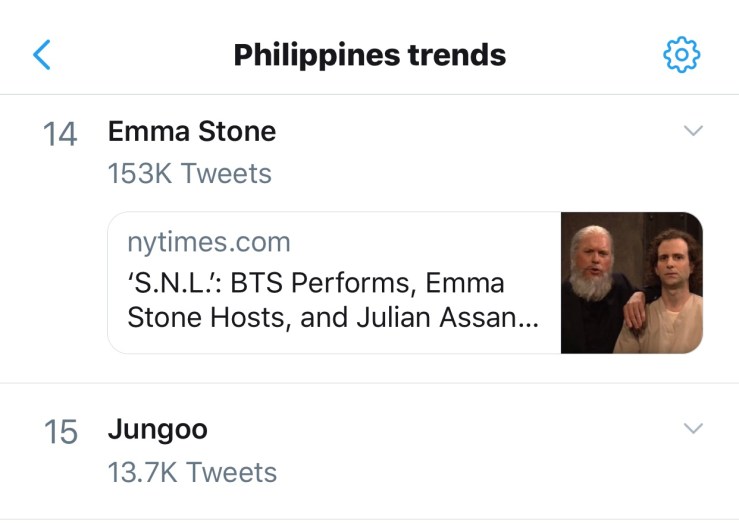
Task: Go back using the left arrow
Action: 41,54
